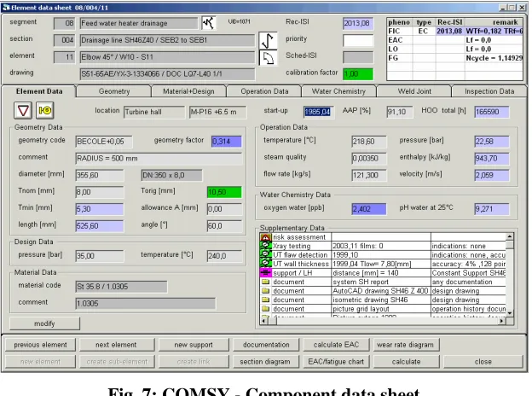Click calculate EAC button
This screenshot has width=532, height=396.
(336, 345)
